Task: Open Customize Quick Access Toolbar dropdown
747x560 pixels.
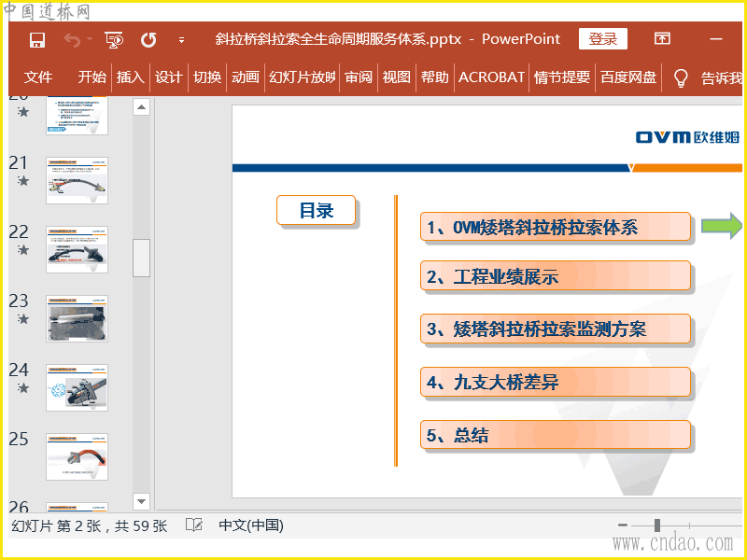Action: (181, 40)
